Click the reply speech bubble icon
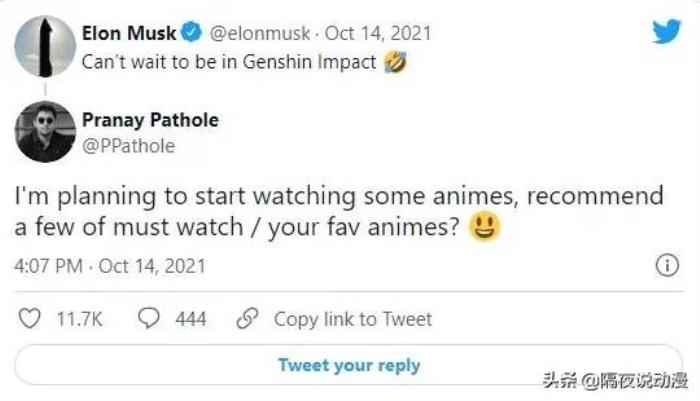Screen dimensions: 700x401 point(149,319)
